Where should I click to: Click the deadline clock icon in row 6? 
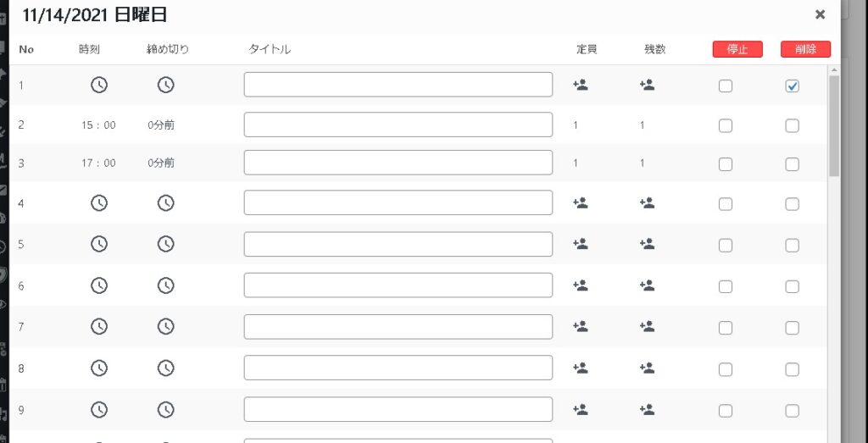coord(165,285)
